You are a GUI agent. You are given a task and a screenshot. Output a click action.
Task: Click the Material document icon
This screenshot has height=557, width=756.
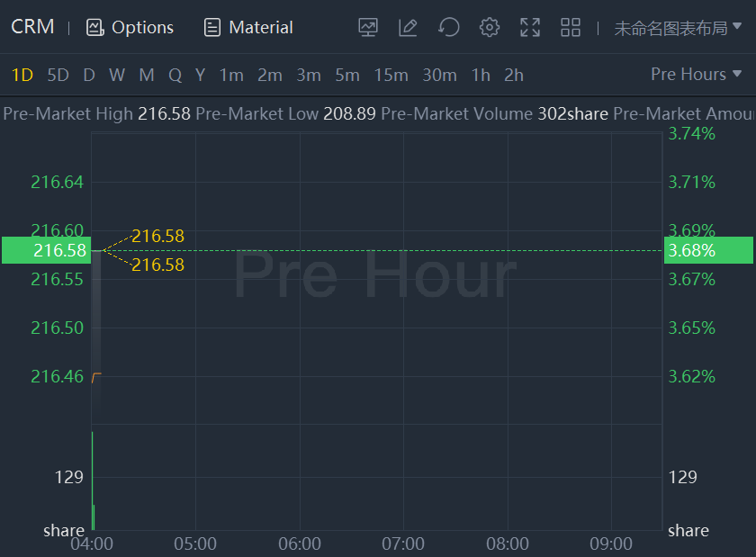212,27
